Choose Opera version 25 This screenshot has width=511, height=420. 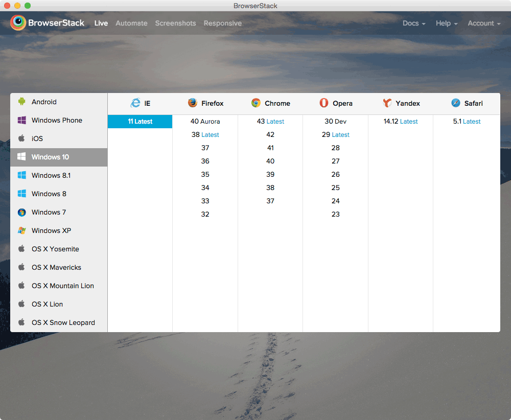tap(335, 188)
